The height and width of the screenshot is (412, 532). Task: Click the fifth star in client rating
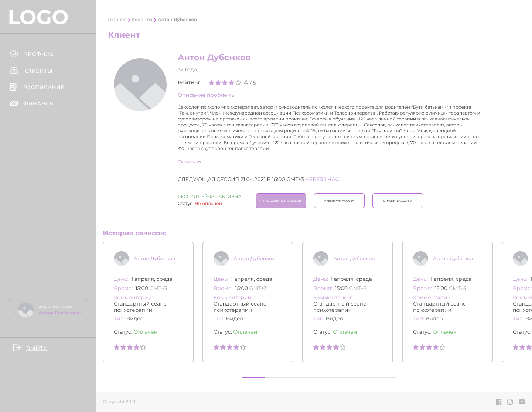click(238, 83)
